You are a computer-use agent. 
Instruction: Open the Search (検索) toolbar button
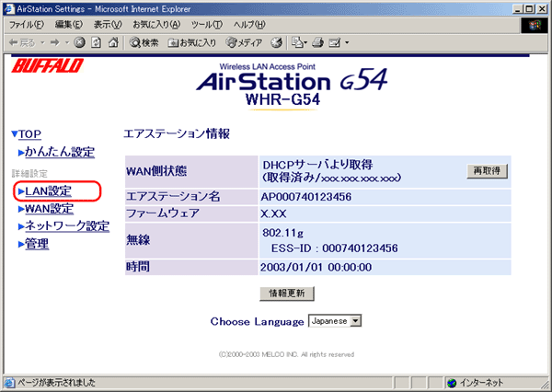[144, 43]
